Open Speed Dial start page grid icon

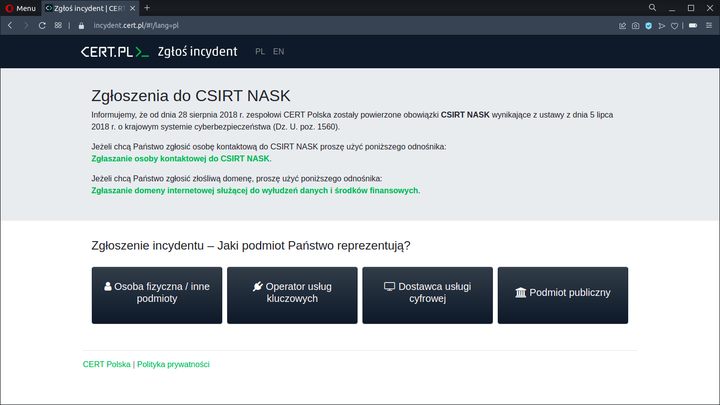click(x=58, y=26)
